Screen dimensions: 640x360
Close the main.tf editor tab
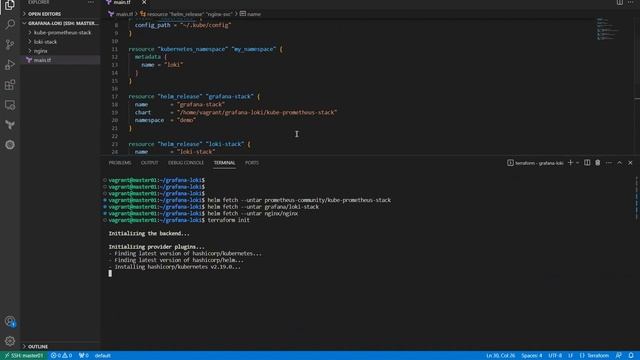coord(144,2)
